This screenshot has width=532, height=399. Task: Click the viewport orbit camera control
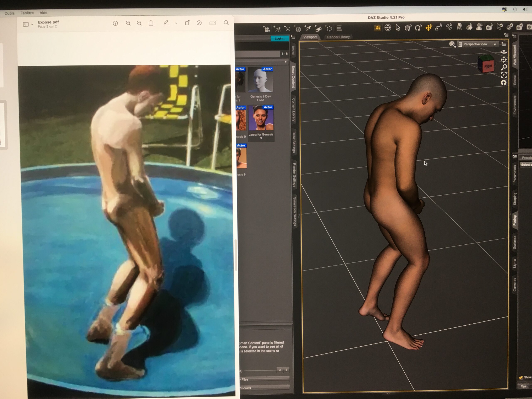pyautogui.click(x=504, y=52)
